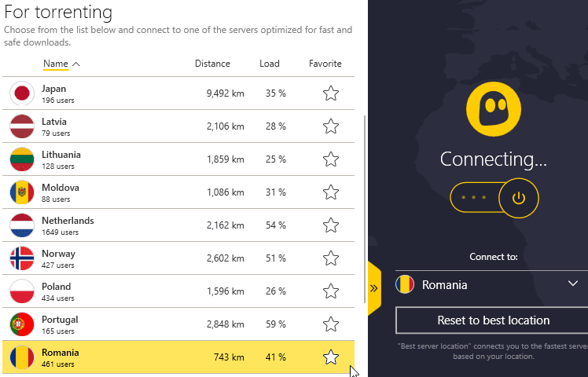The width and height of the screenshot is (588, 377).
Task: Click the Moldova flag icon
Action: pyautogui.click(x=22, y=192)
